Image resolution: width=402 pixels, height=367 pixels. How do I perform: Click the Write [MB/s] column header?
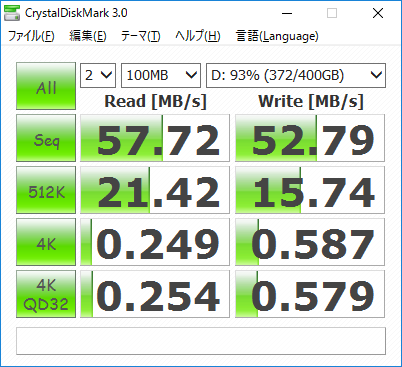click(311, 101)
